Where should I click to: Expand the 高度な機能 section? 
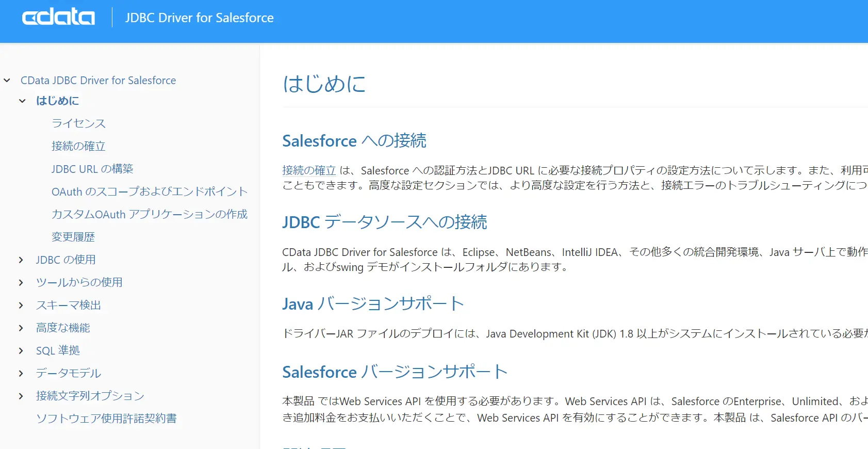pyautogui.click(x=21, y=328)
